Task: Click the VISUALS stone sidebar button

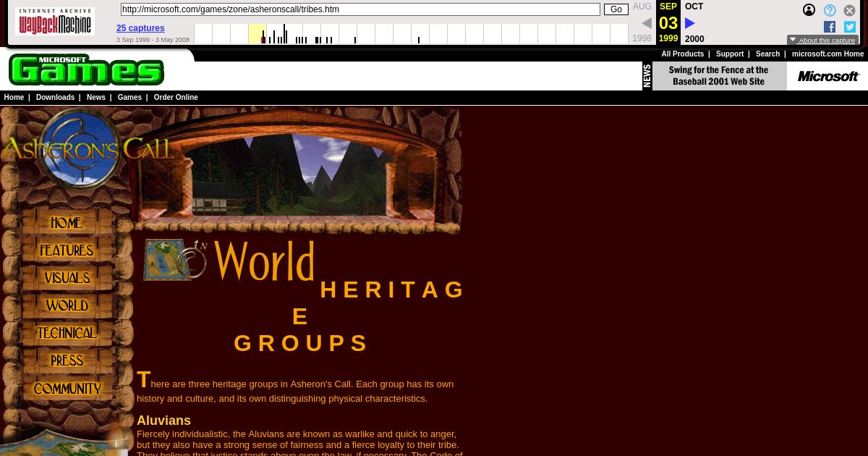Action: pos(67,278)
